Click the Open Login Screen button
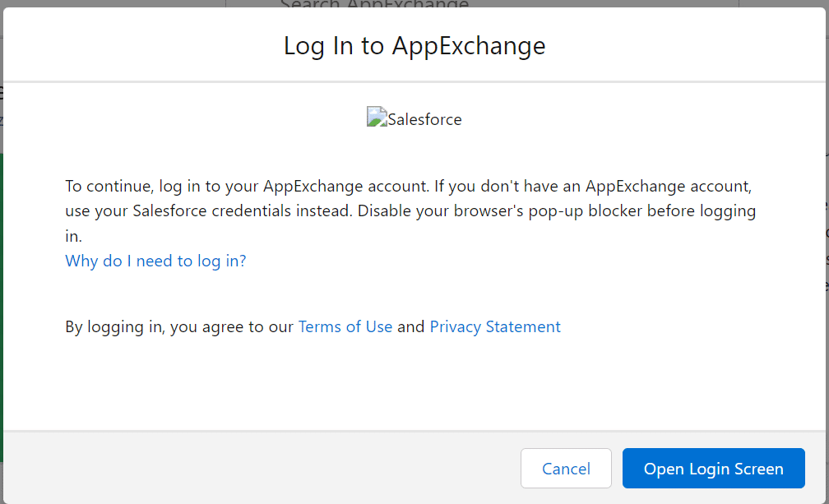Screen dimensions: 829x504 pos(713,469)
